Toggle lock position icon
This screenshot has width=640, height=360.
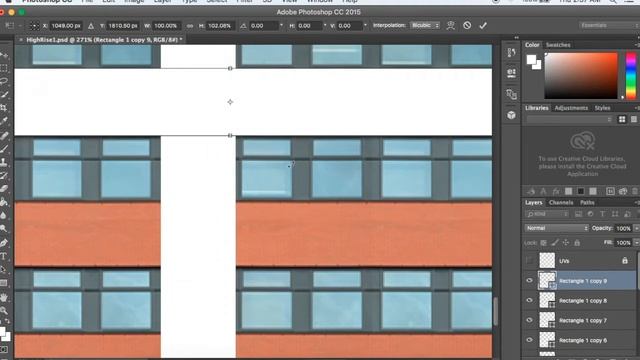tap(566, 243)
